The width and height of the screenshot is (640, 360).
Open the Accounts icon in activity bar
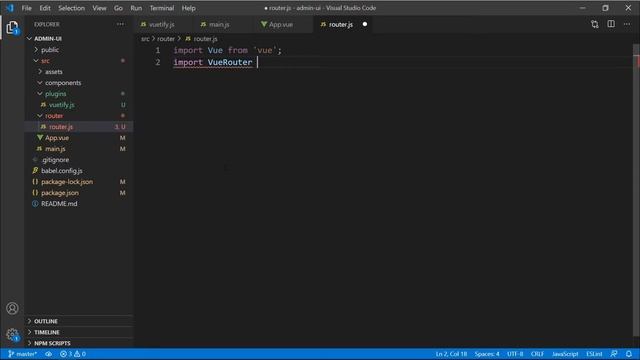tap(12, 308)
